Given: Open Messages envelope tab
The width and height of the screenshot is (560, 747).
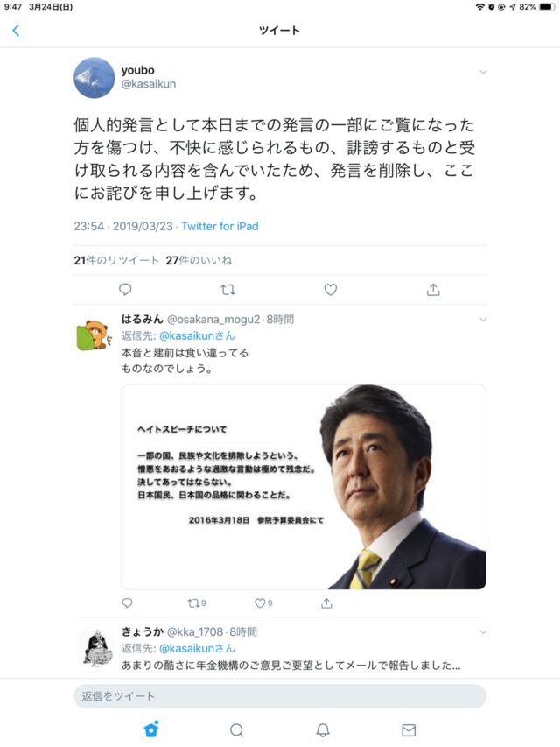Looking at the screenshot, I should coord(409,729).
